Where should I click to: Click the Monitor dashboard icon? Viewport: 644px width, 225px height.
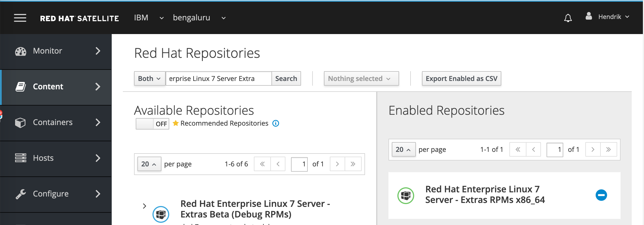click(x=21, y=51)
